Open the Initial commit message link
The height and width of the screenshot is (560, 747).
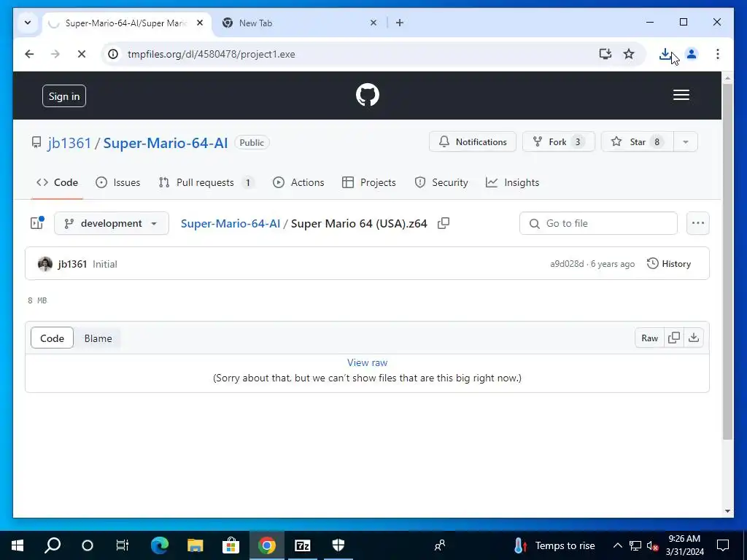(105, 264)
